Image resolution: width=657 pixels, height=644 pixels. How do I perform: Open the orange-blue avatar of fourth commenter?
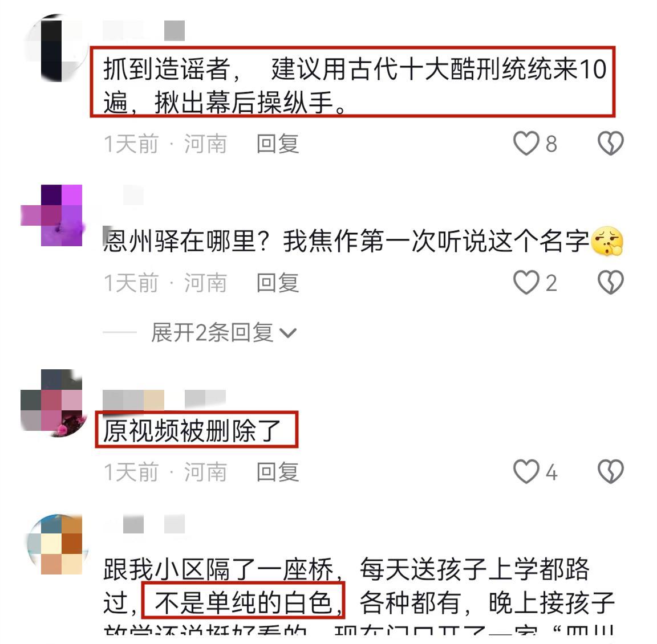(x=56, y=544)
